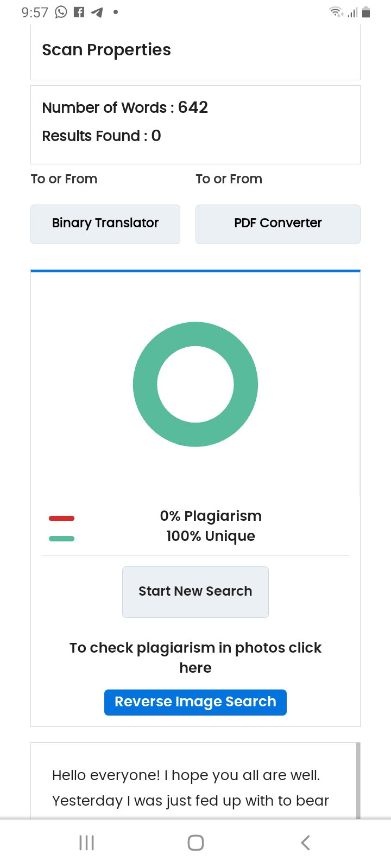
Task: Open the PDF Converter tool
Action: (278, 224)
